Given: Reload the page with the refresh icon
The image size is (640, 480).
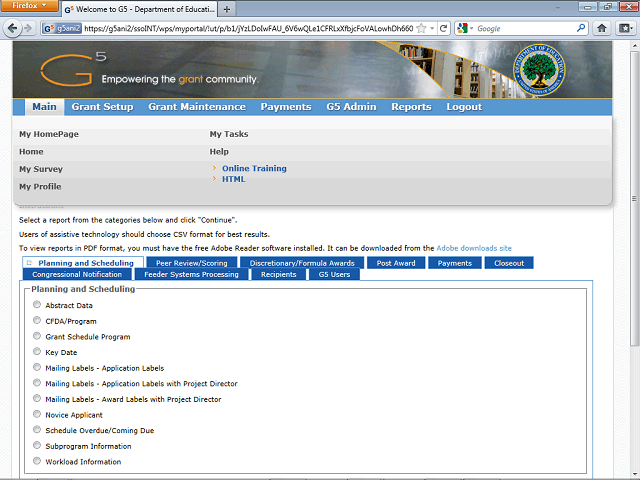Looking at the screenshot, I should click(443, 28).
